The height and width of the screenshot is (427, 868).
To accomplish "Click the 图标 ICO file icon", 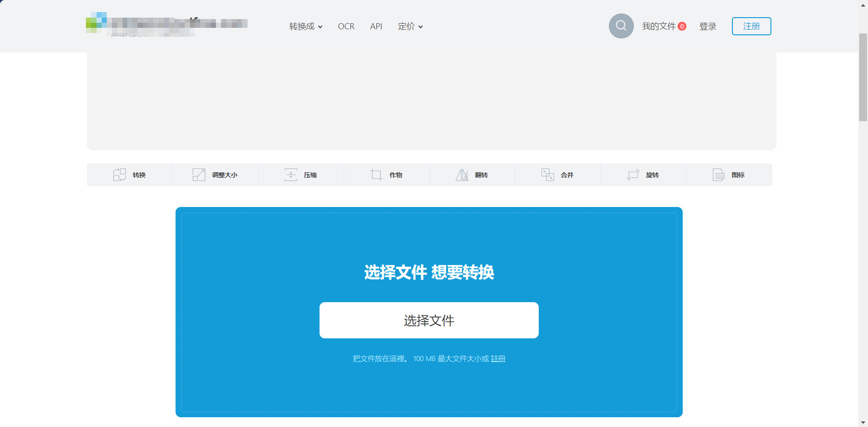I will click(718, 175).
